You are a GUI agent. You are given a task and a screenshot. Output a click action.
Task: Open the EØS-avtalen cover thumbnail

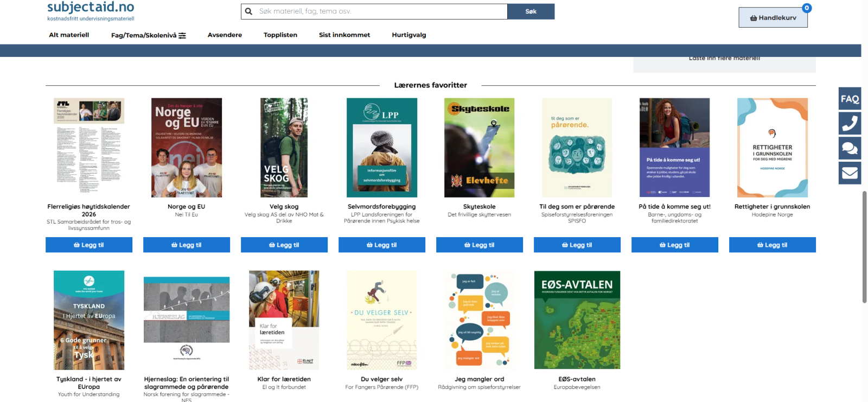(577, 320)
